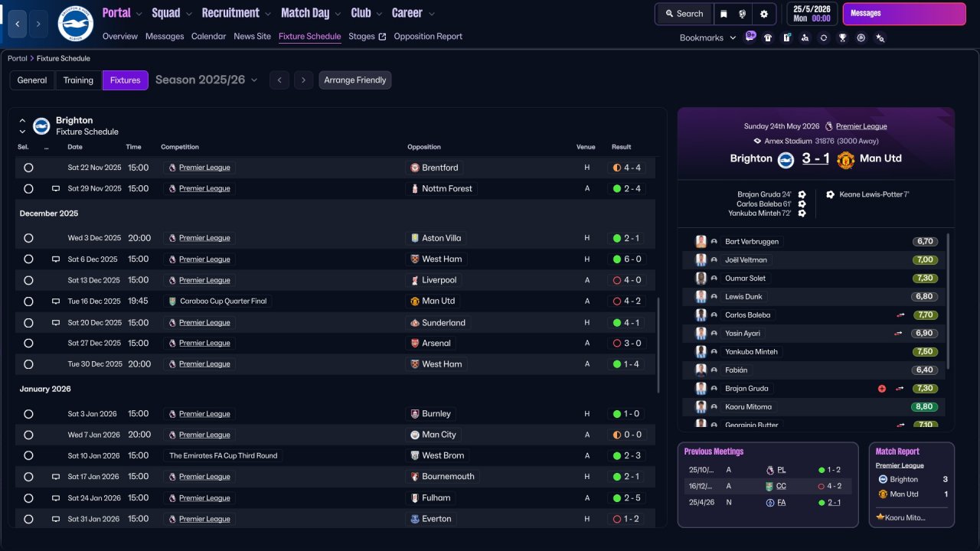Switch to the Training tab
980x551 pixels.
tap(78, 80)
